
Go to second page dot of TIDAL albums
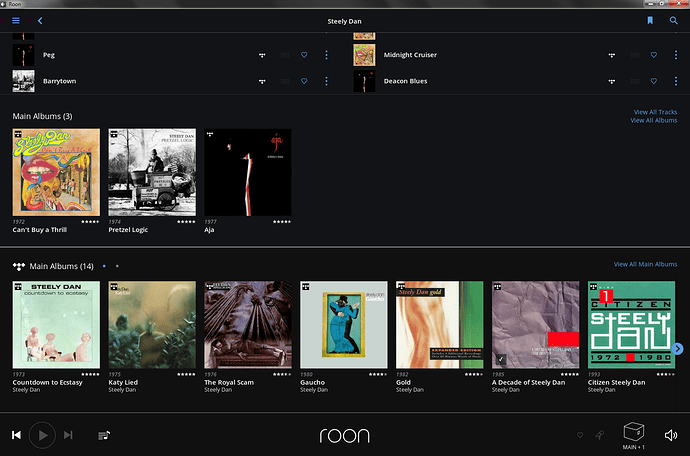coord(117,266)
